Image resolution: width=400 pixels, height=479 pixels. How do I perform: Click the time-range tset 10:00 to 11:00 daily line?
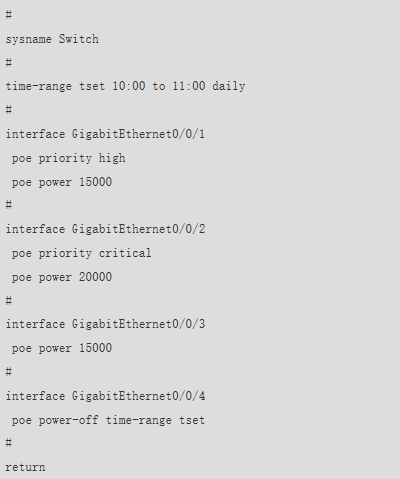pyautogui.click(x=125, y=86)
